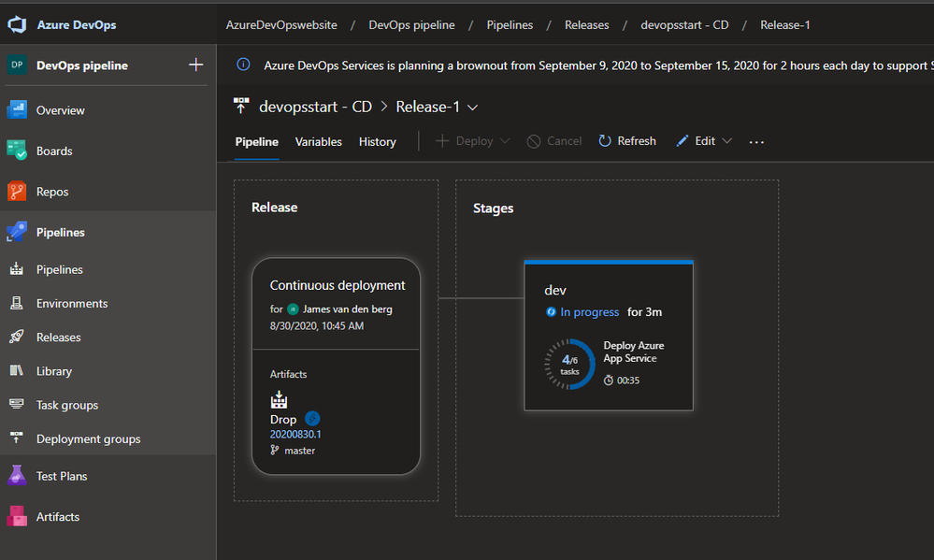934x560 pixels.
Task: Click the release pipeline icon beside devopsstart - CD
Action: click(x=241, y=106)
